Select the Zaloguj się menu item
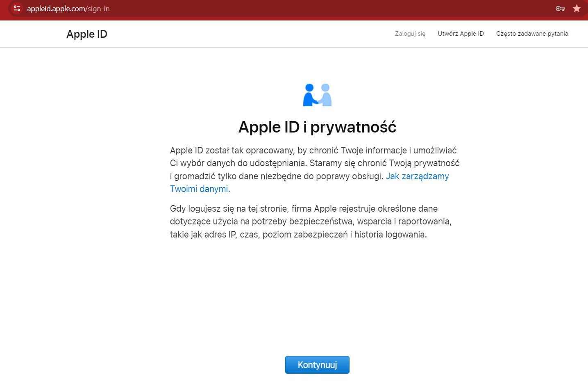Viewport: 588px width, 386px height. click(410, 34)
